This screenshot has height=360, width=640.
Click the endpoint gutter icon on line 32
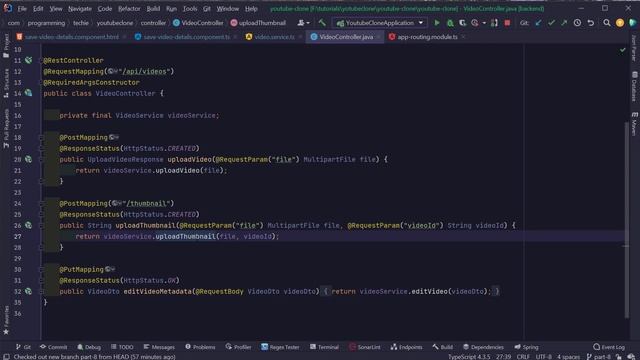tap(28, 291)
